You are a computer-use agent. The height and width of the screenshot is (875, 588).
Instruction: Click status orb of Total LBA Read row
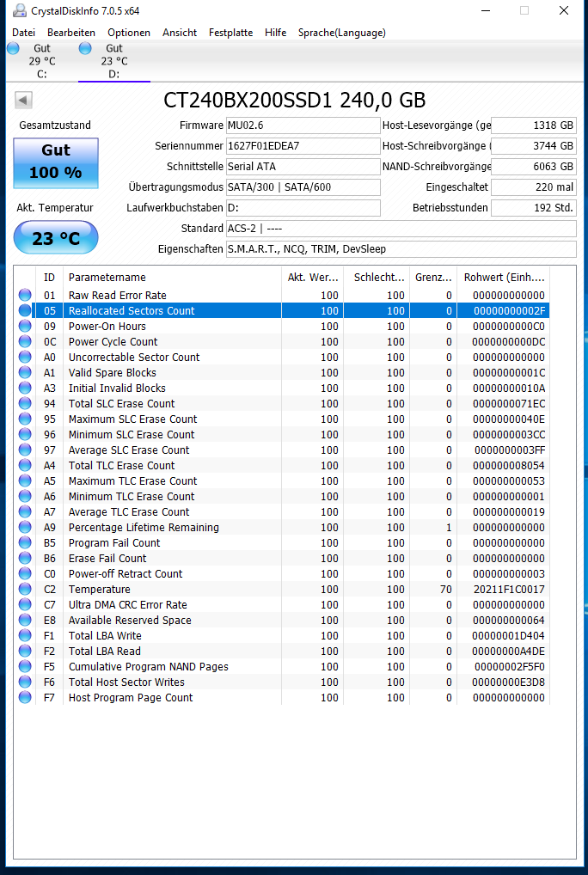pos(25,651)
